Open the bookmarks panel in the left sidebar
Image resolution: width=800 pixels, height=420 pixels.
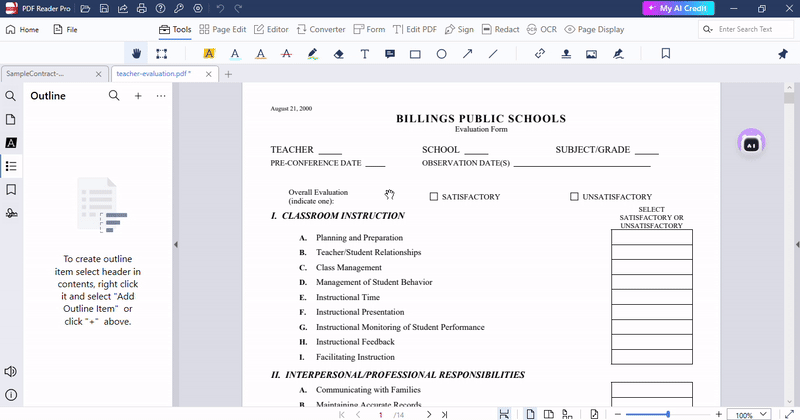pos(11,190)
